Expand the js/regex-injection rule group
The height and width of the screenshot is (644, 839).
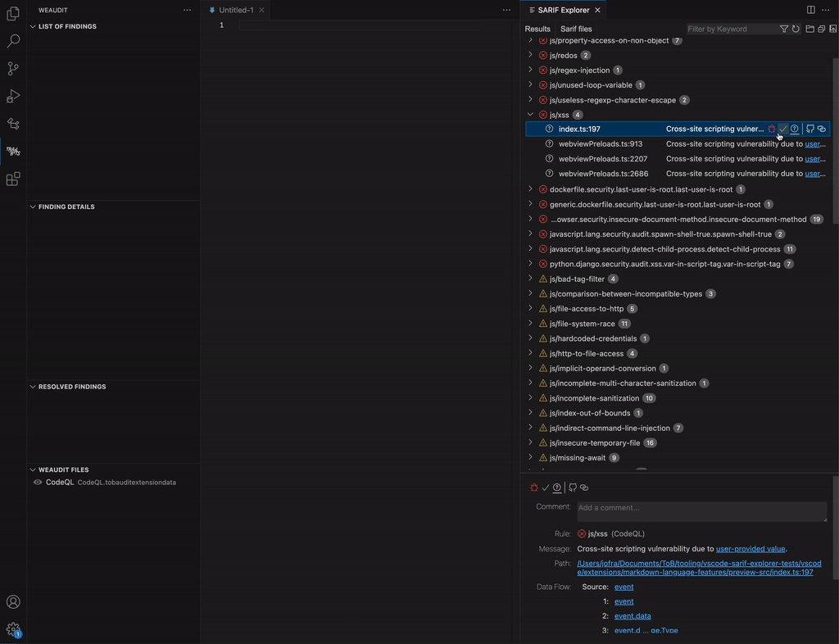(x=530, y=70)
